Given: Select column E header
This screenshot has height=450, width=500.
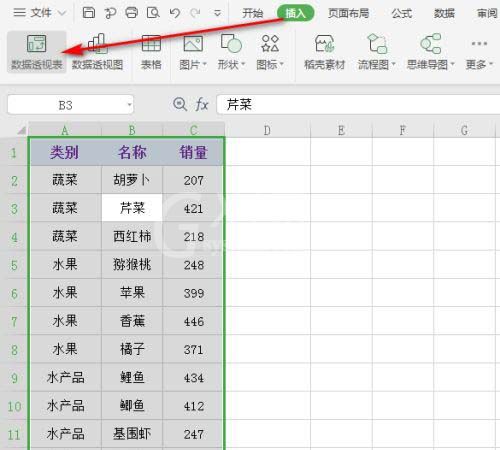Looking at the screenshot, I should [x=341, y=130].
